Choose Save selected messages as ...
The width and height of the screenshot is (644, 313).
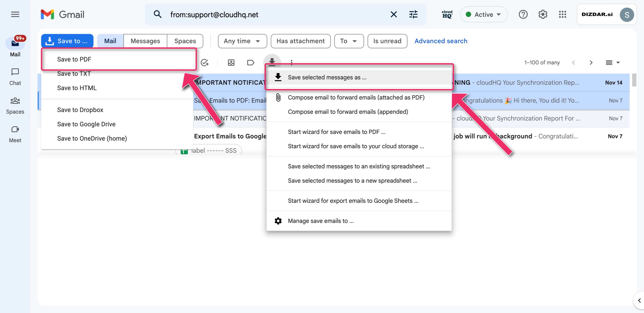coord(359,78)
